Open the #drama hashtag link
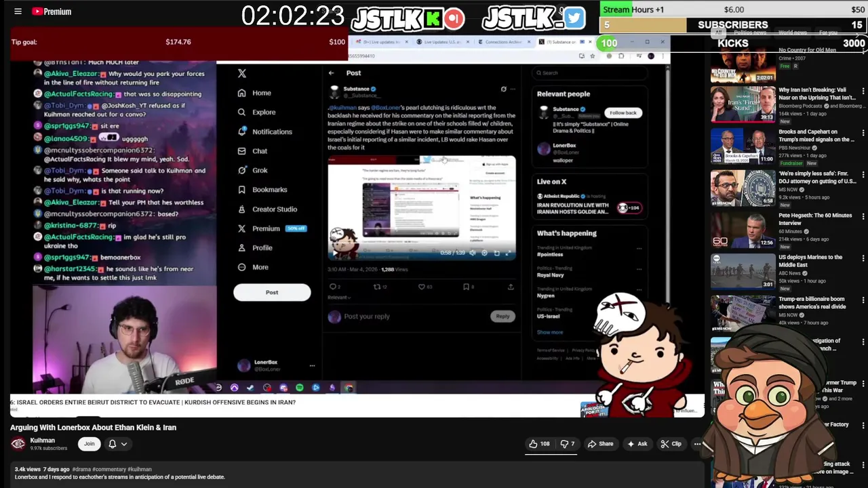Screen dimensions: 868x488 pos(82,469)
